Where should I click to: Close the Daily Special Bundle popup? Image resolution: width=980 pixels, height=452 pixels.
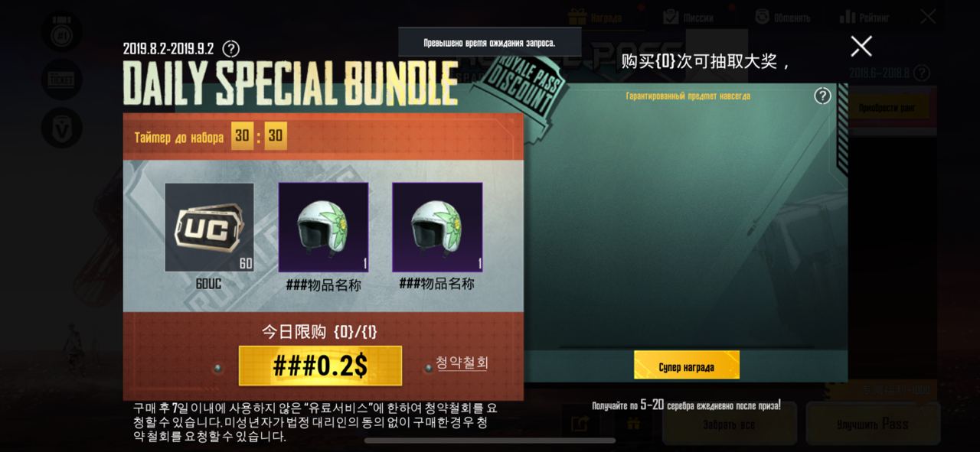(861, 47)
